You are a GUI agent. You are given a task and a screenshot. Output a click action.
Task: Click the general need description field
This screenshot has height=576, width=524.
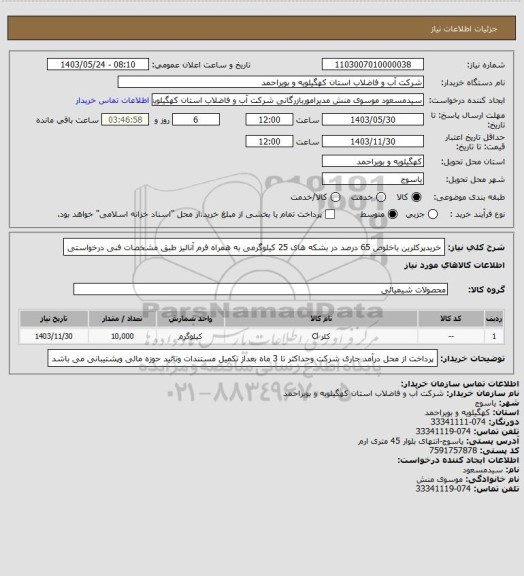[x=254, y=247]
